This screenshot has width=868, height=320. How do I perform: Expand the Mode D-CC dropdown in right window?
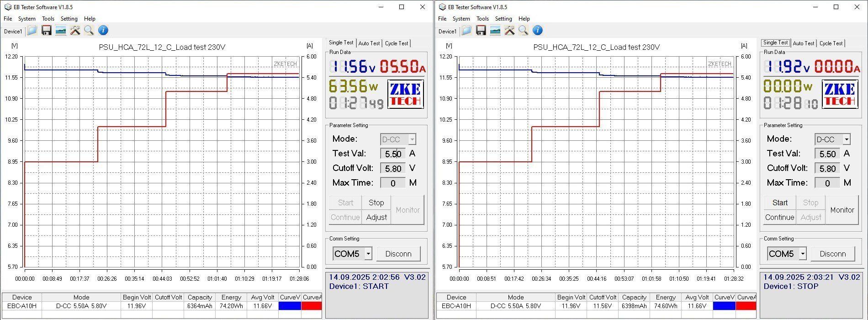click(x=847, y=139)
